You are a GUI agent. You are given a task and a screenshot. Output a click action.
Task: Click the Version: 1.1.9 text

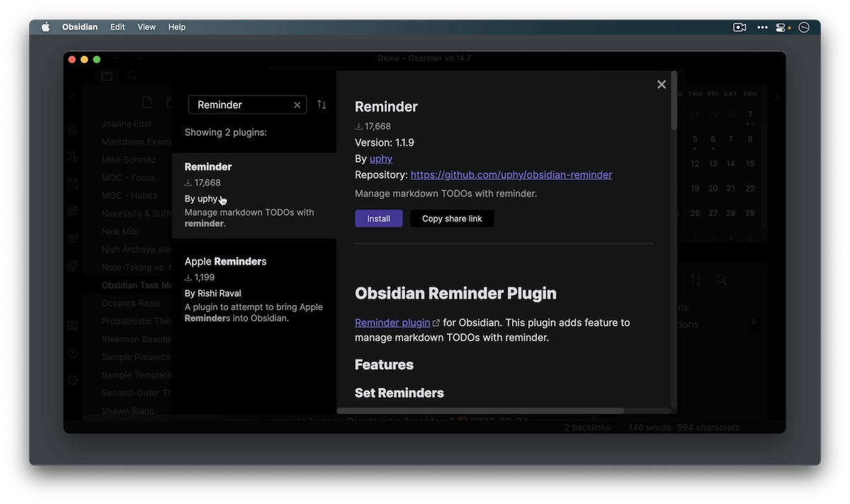click(385, 142)
